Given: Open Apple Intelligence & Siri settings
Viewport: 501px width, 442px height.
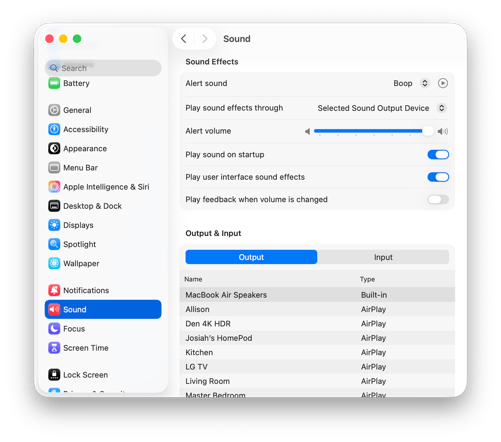Looking at the screenshot, I should tap(99, 187).
